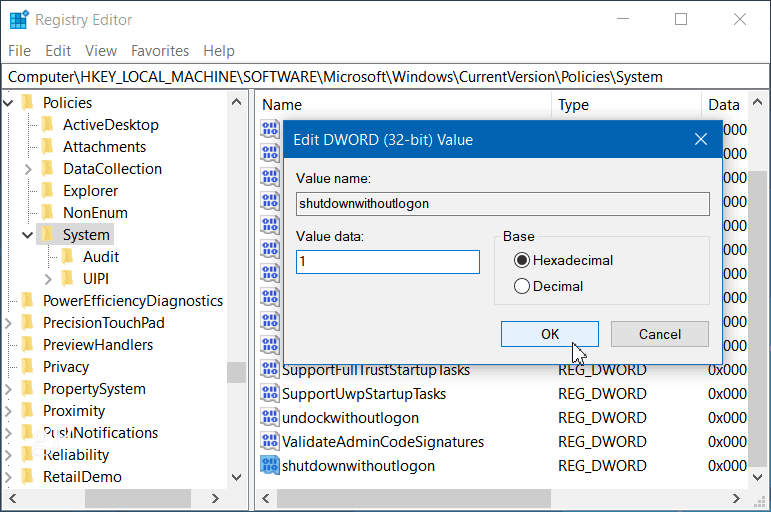Click the Explorer folder icon
This screenshot has height=512, width=771.
[48, 190]
